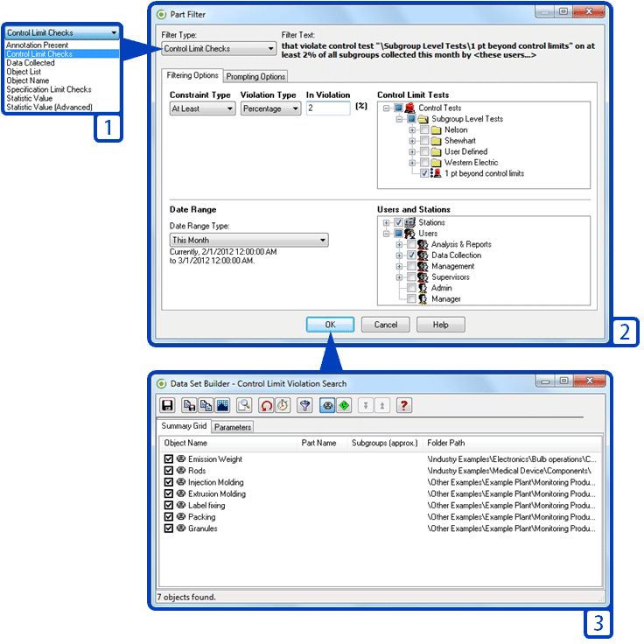Click the funnel filter icon

pyautogui.click(x=304, y=405)
